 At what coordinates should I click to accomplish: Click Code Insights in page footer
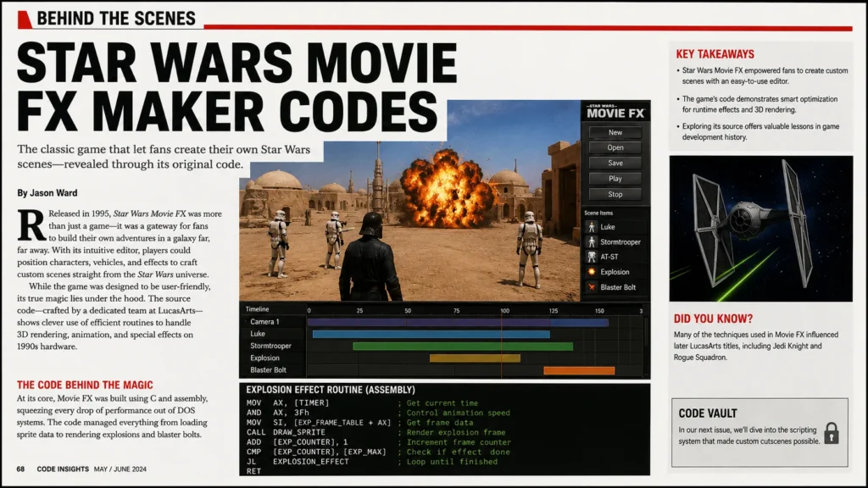tap(63, 469)
